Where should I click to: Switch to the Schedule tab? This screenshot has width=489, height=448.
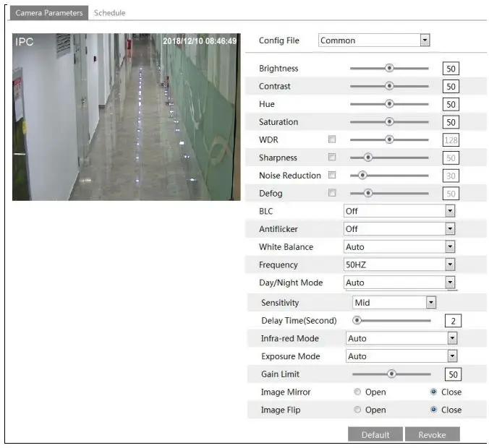(109, 13)
